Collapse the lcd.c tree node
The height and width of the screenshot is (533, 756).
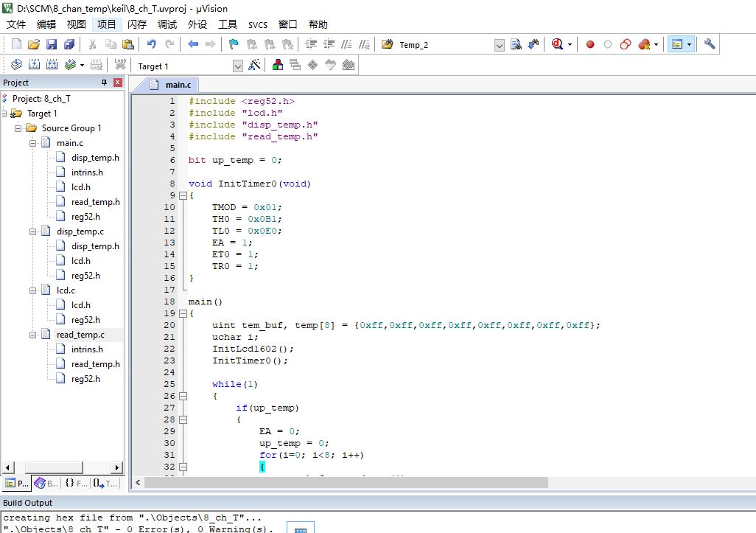pyautogui.click(x=32, y=290)
